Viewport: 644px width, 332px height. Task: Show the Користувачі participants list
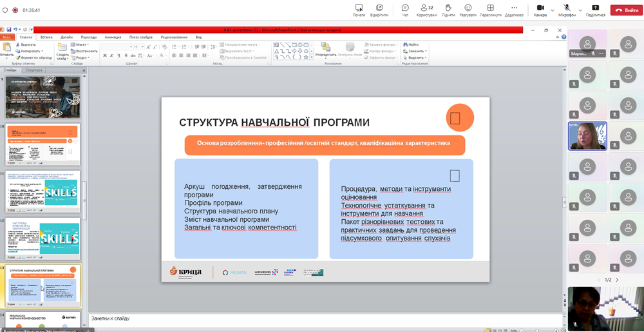(x=427, y=10)
